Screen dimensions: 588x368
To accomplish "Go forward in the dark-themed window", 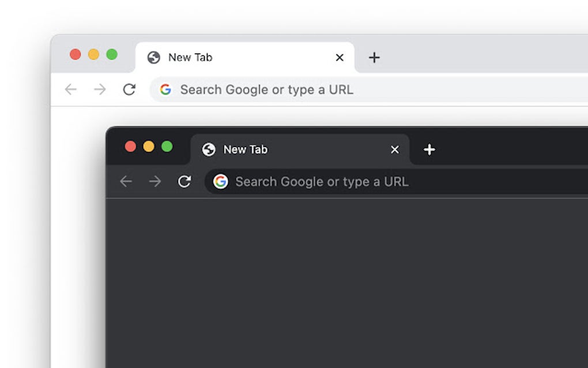I will [x=155, y=182].
